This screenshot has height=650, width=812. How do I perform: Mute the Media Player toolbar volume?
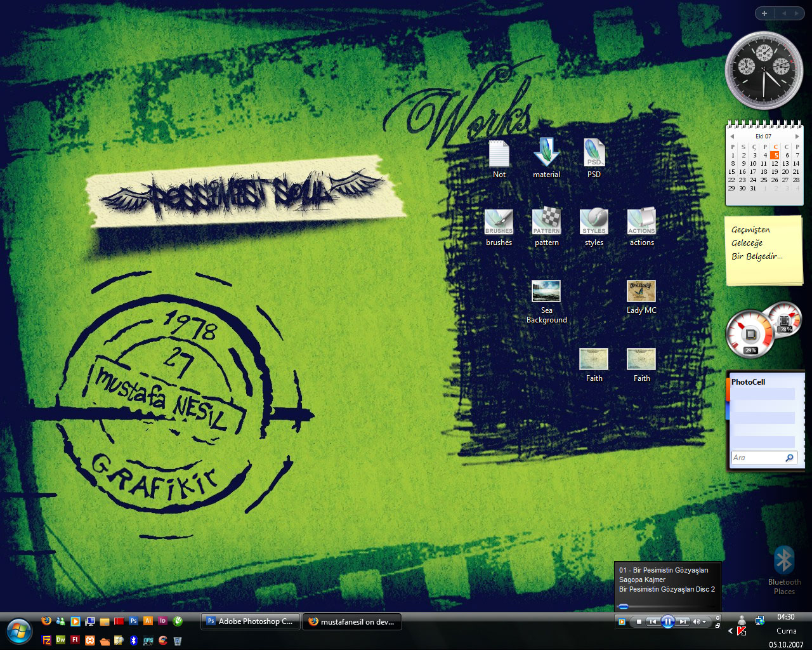click(696, 621)
